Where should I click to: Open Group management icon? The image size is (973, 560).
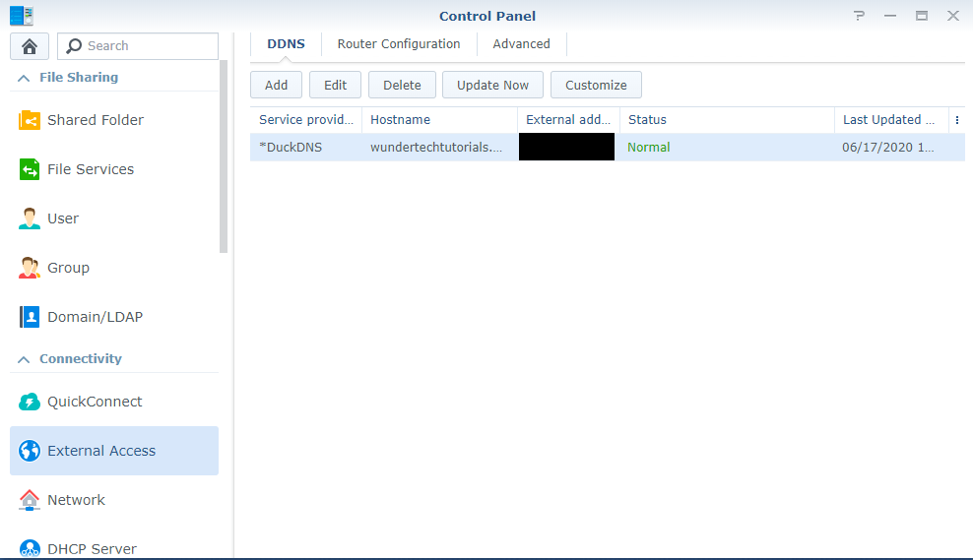point(30,268)
